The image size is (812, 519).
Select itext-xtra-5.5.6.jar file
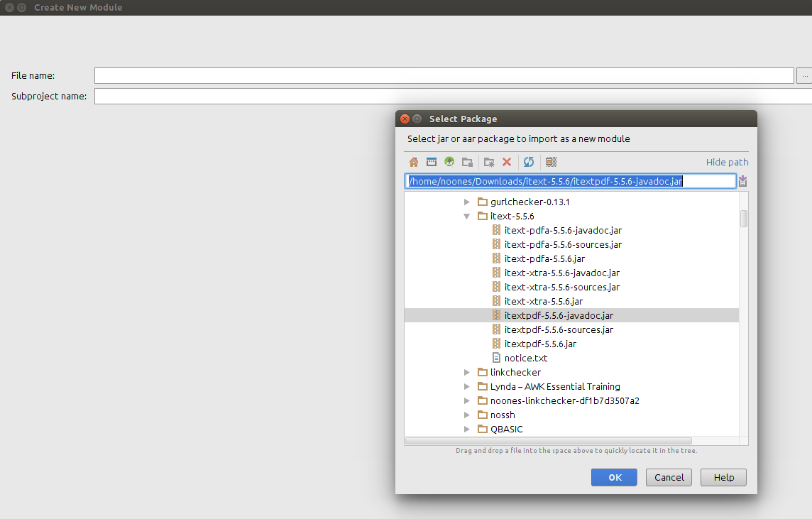pyautogui.click(x=544, y=302)
